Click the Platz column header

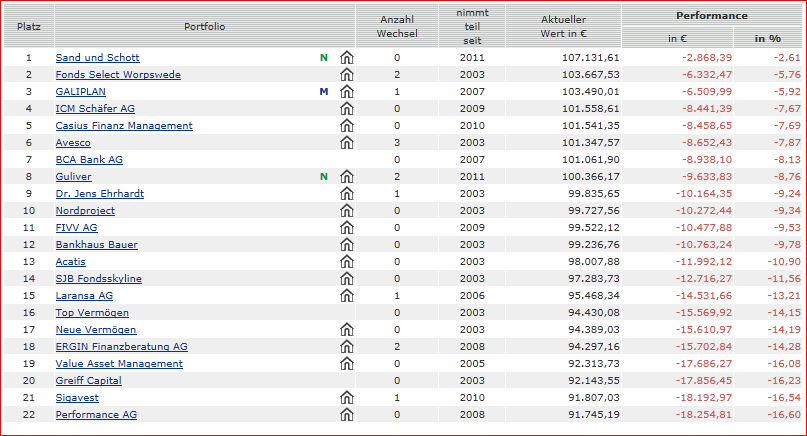point(29,25)
